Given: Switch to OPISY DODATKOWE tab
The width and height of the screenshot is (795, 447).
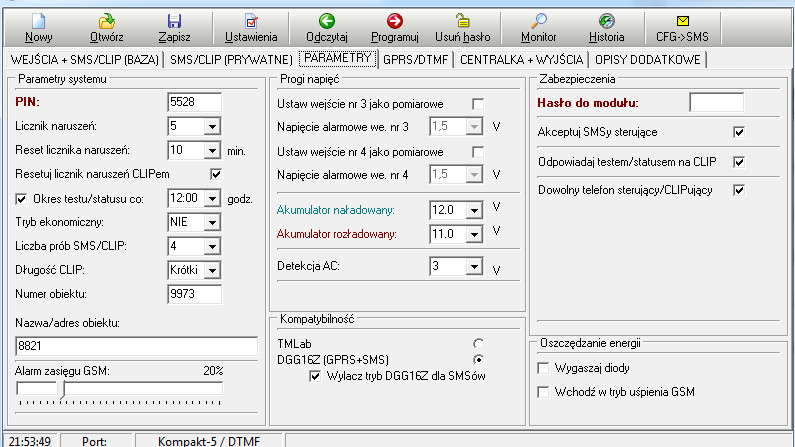Looking at the screenshot, I should (647, 60).
